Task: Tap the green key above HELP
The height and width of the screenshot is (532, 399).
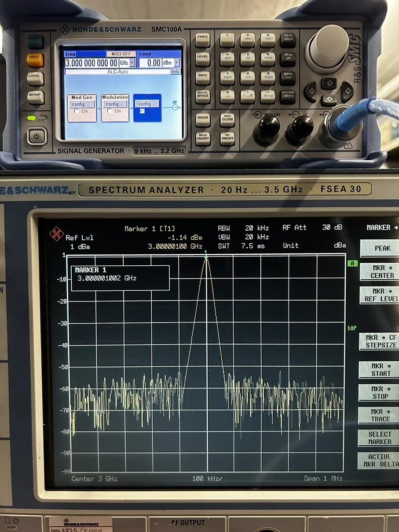Action: (36, 41)
